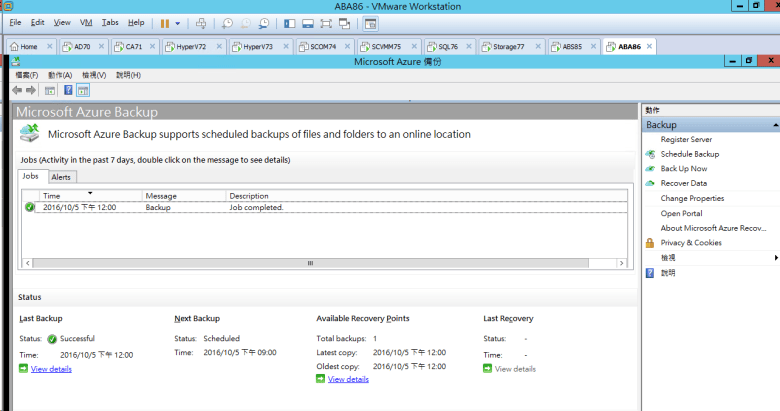Click the blue help icon in MMC toolbar

68,90
